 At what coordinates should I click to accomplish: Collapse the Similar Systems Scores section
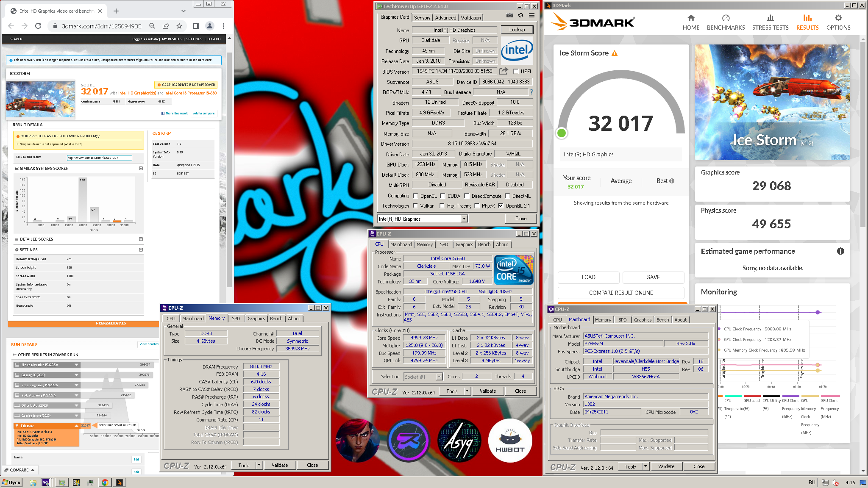click(x=141, y=169)
